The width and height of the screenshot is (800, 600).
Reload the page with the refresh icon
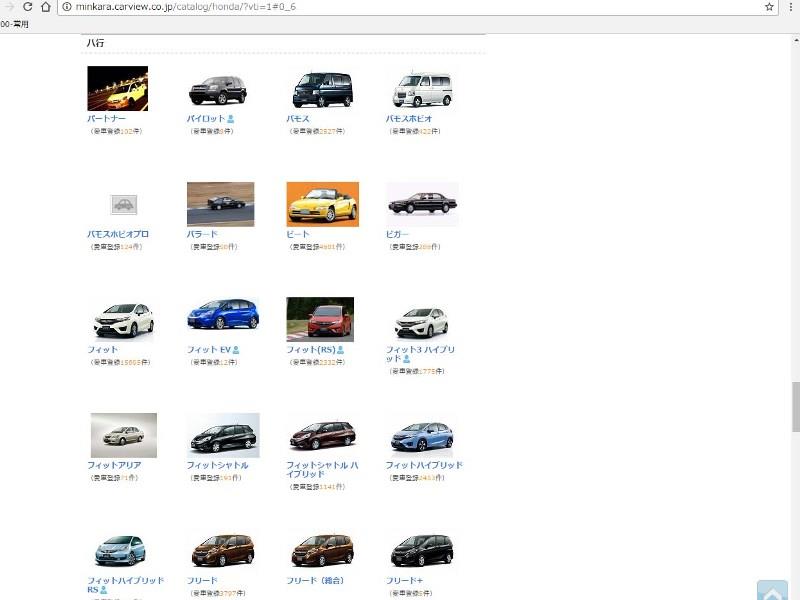[28, 7]
